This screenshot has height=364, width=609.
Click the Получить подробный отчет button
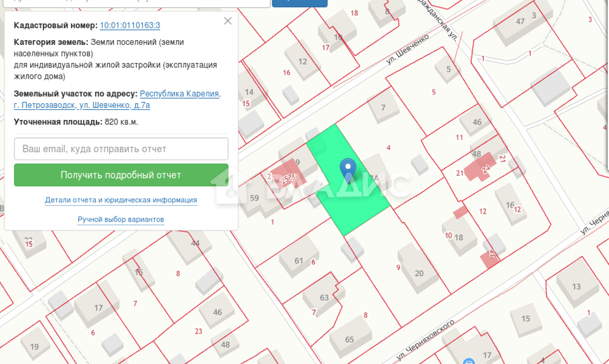coord(121,175)
